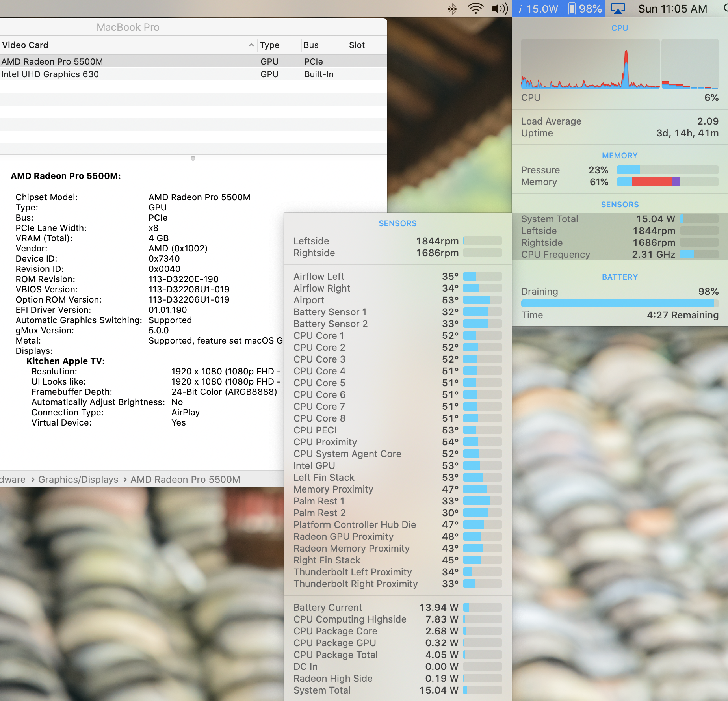Click the BATTERY section heading
The height and width of the screenshot is (701, 728).
pos(620,277)
